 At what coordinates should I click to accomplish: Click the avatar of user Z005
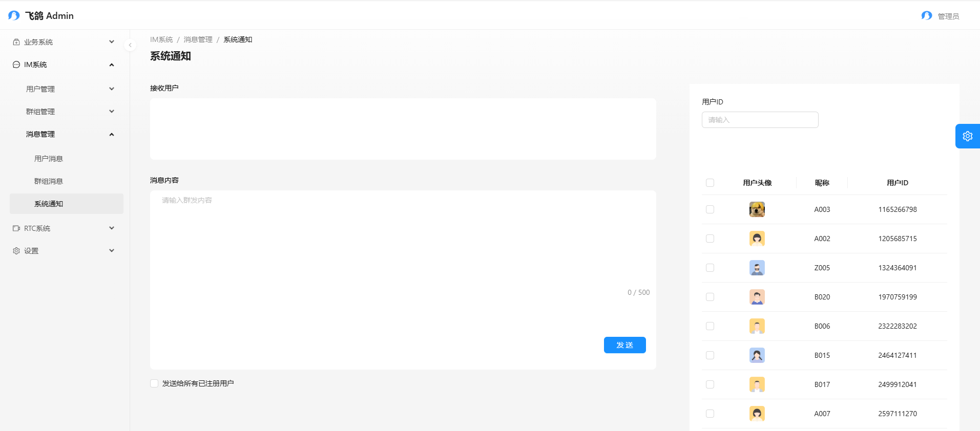click(757, 268)
